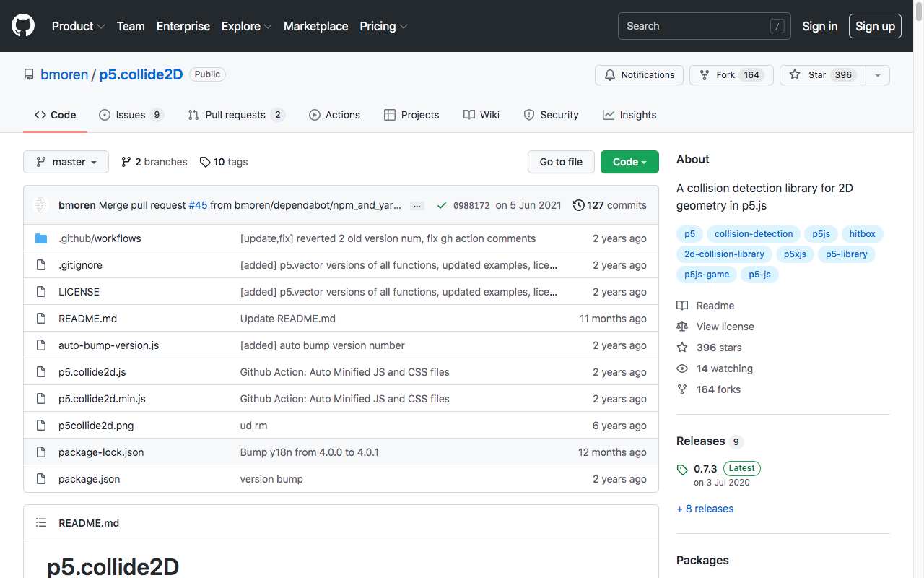Viewport: 924px width, 578px height.
Task: Click the star icon beside 396 stars
Action: click(x=682, y=348)
